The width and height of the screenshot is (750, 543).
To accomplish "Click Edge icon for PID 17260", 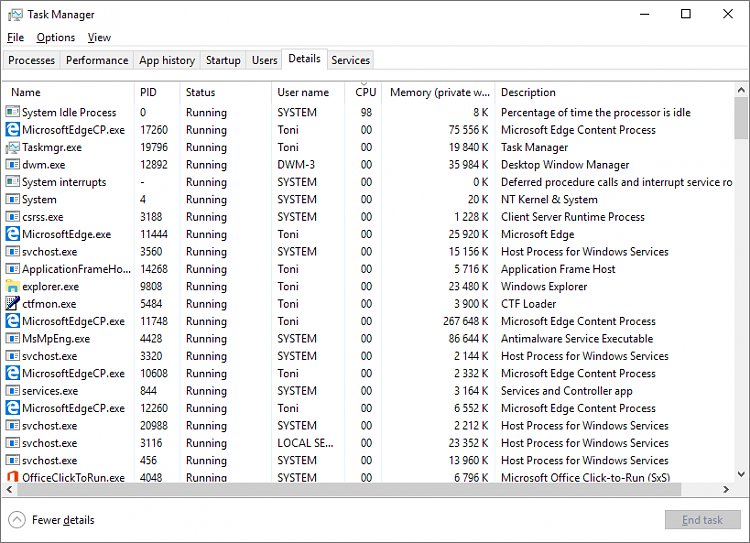I will 12,130.
